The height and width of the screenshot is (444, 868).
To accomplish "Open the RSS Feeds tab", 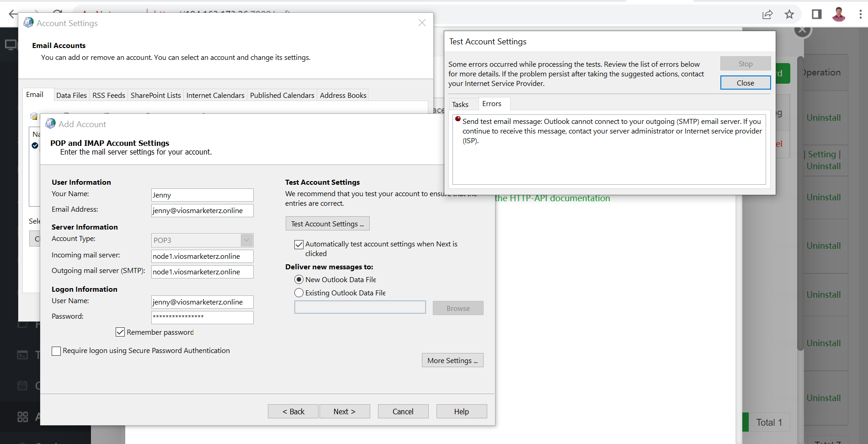I will coord(109,95).
